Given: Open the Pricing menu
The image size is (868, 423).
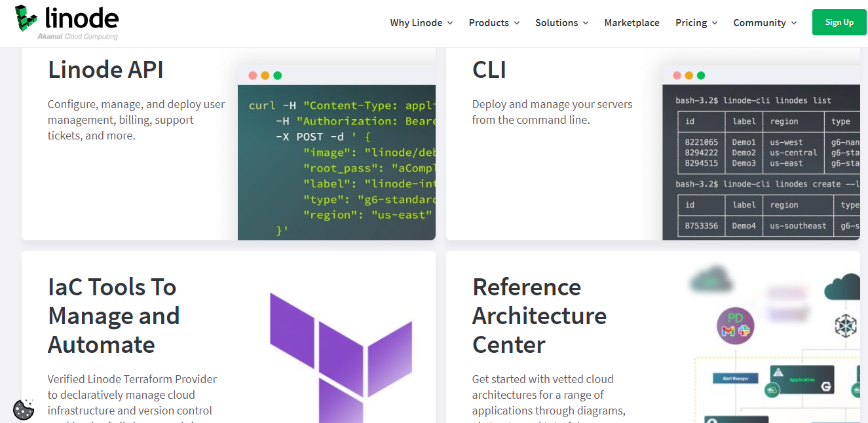Looking at the screenshot, I should [696, 23].
